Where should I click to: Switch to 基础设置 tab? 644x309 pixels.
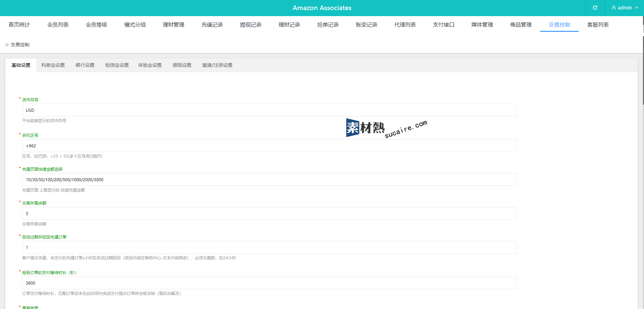point(21,65)
